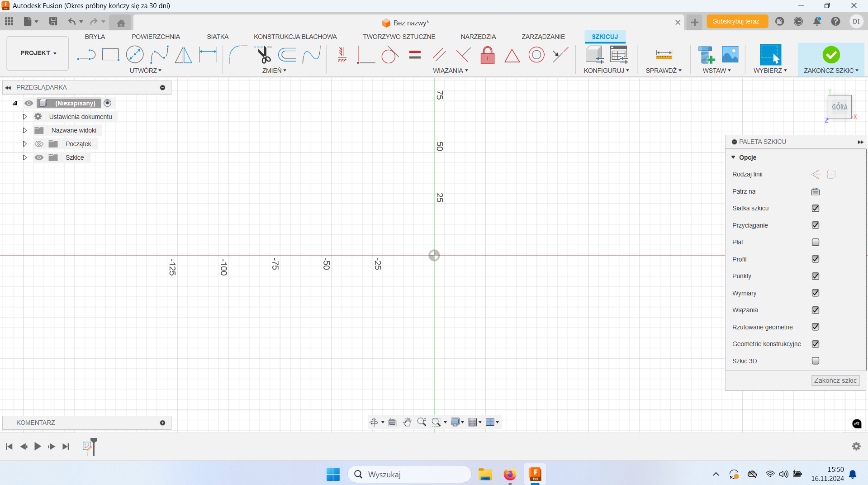868x485 pixels.
Task: Apply the Perpendicular constraint
Action: (463, 55)
